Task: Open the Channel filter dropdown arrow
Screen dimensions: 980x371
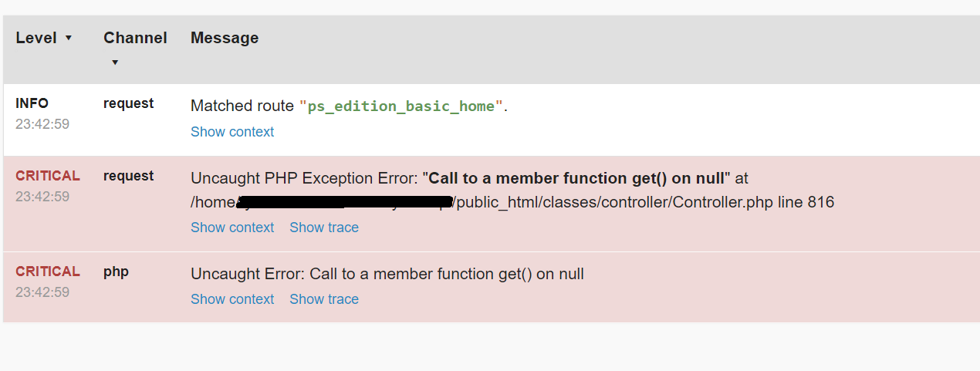Action: click(x=115, y=62)
